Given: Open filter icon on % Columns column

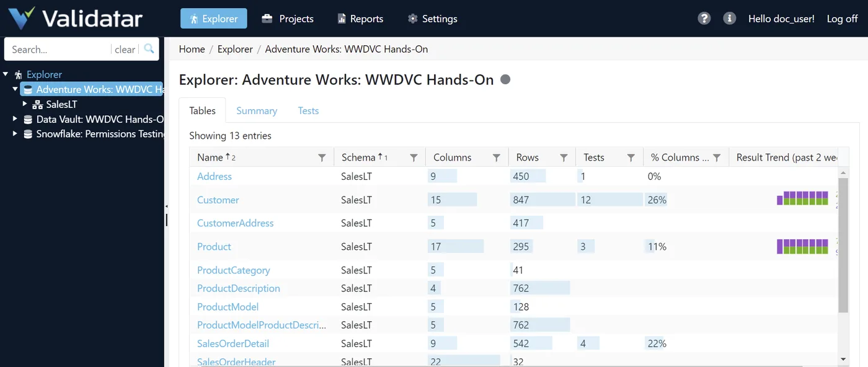Looking at the screenshot, I should coord(717,157).
